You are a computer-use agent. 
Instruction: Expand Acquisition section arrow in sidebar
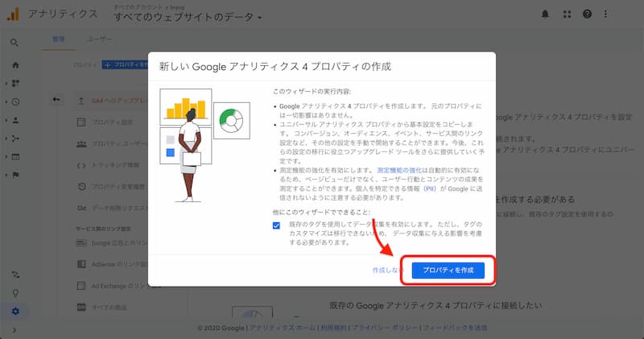(x=6, y=138)
